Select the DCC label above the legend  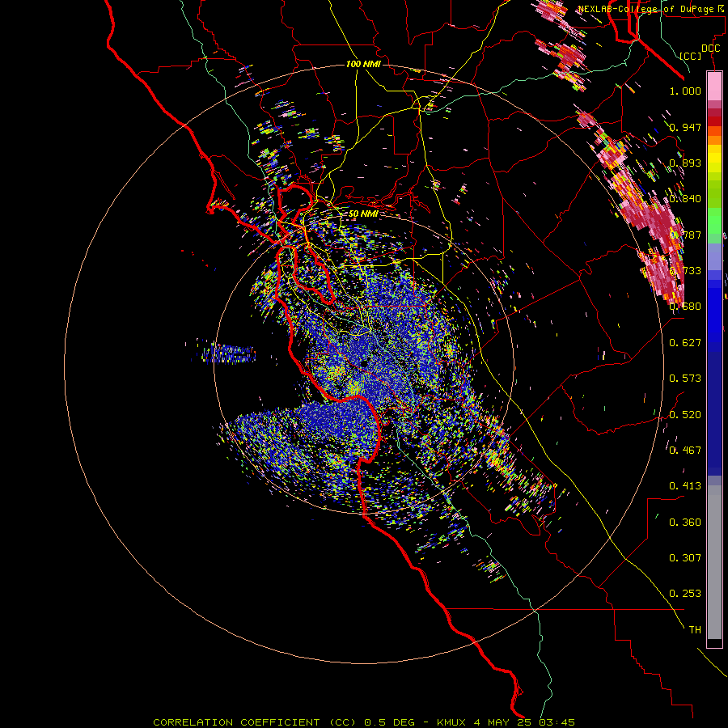[710, 49]
